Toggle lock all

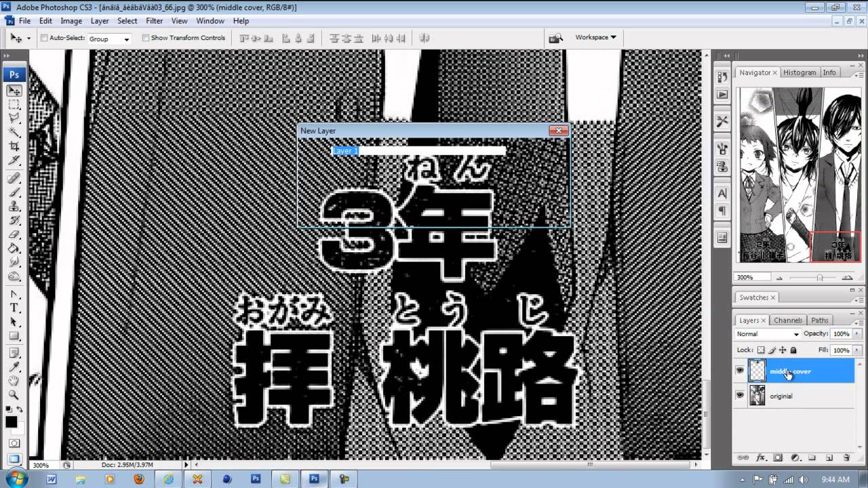coord(793,350)
